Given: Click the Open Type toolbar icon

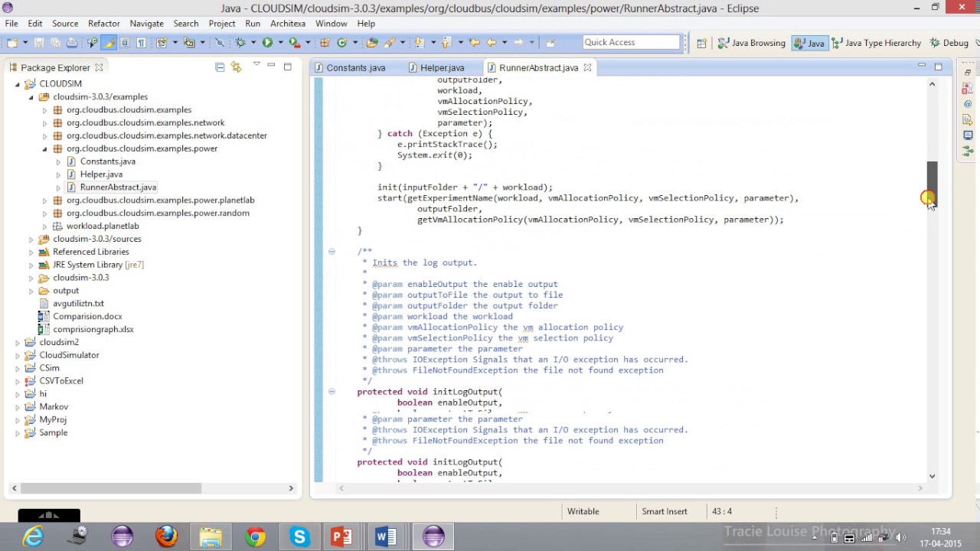Looking at the screenshot, I should click(373, 42).
